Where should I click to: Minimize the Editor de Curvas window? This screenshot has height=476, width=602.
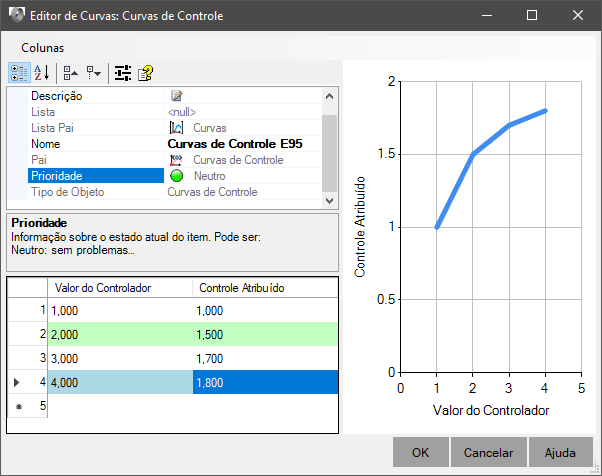487,15
